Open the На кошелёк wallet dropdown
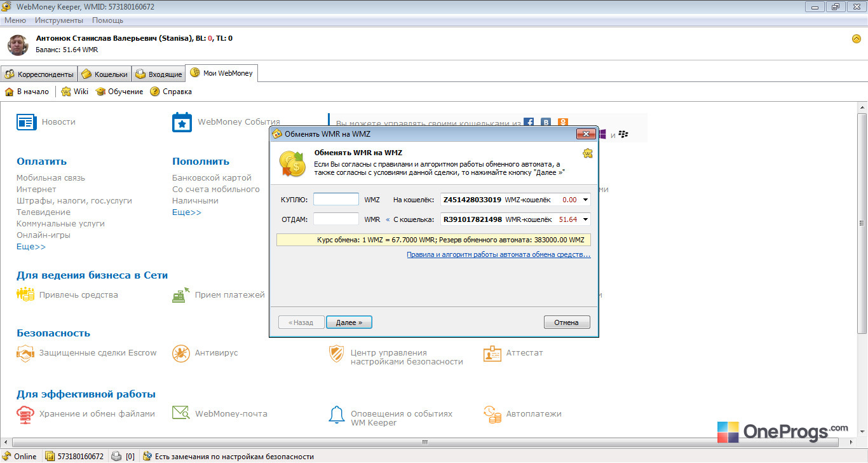Viewport: 868px width, 463px height. coord(585,200)
